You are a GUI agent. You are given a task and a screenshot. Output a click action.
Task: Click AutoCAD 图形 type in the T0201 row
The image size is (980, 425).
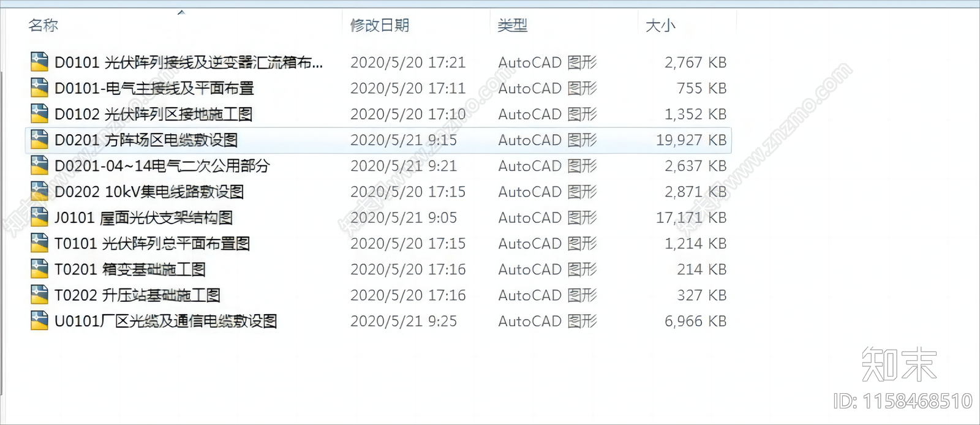[x=548, y=269]
